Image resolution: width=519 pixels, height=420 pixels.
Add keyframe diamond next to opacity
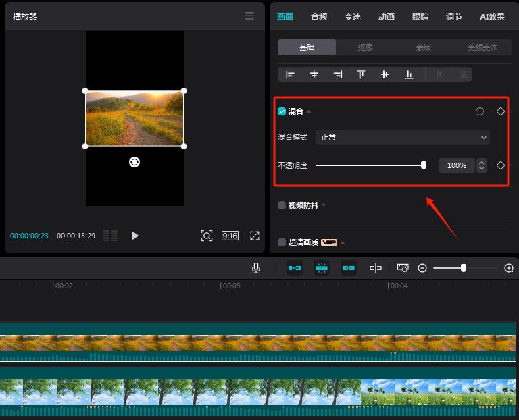[x=501, y=165]
